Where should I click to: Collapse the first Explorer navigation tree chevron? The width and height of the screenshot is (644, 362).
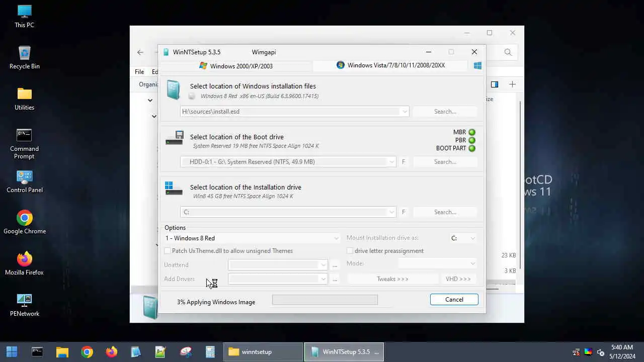[x=150, y=101]
